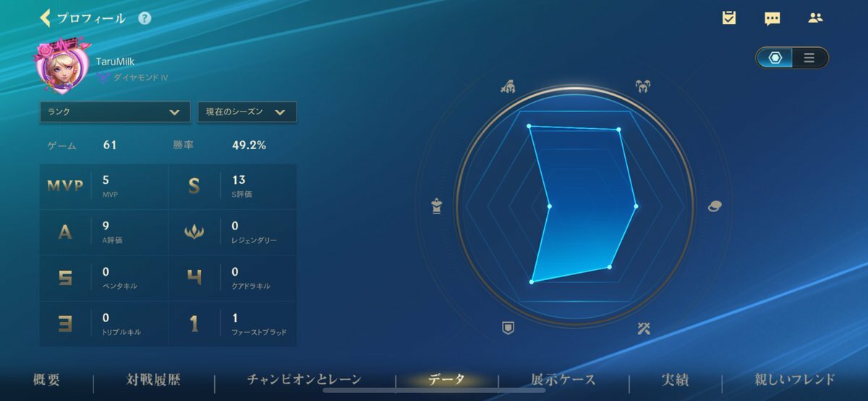Open the friends list icon

(815, 18)
